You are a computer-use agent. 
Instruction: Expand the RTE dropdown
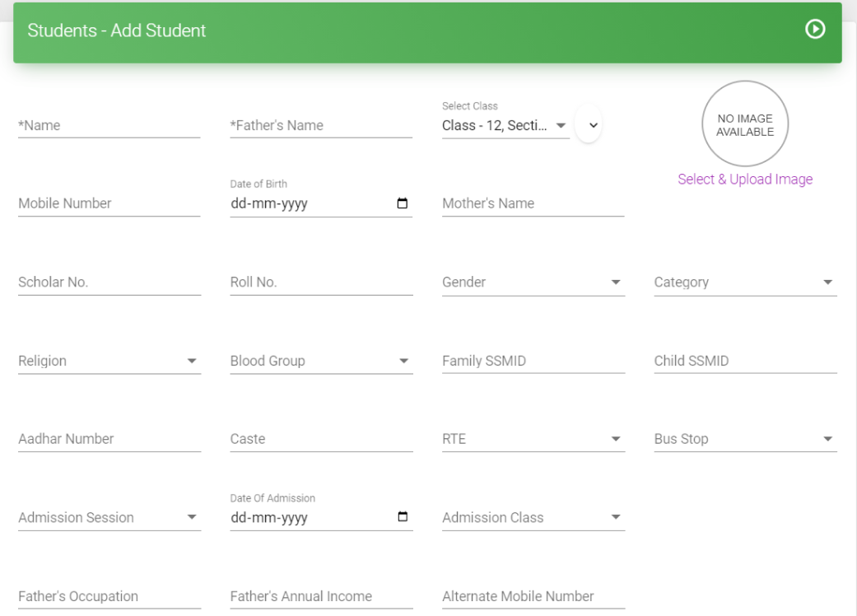coord(533,439)
